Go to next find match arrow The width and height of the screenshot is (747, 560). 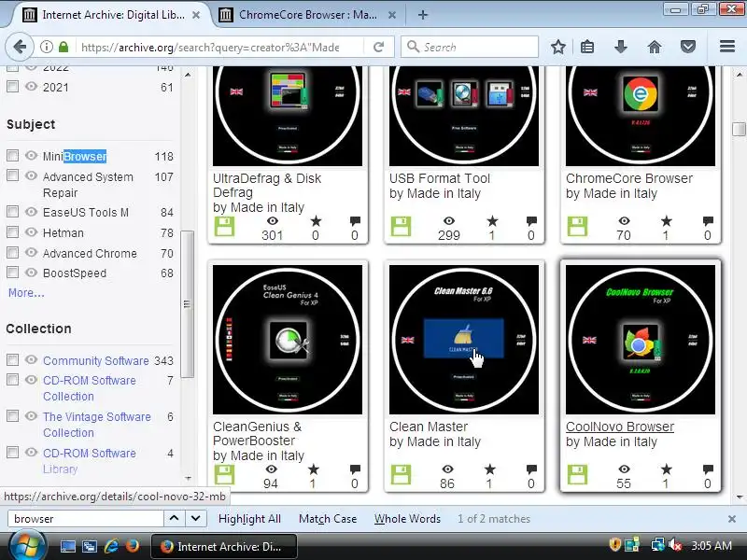[195, 519]
